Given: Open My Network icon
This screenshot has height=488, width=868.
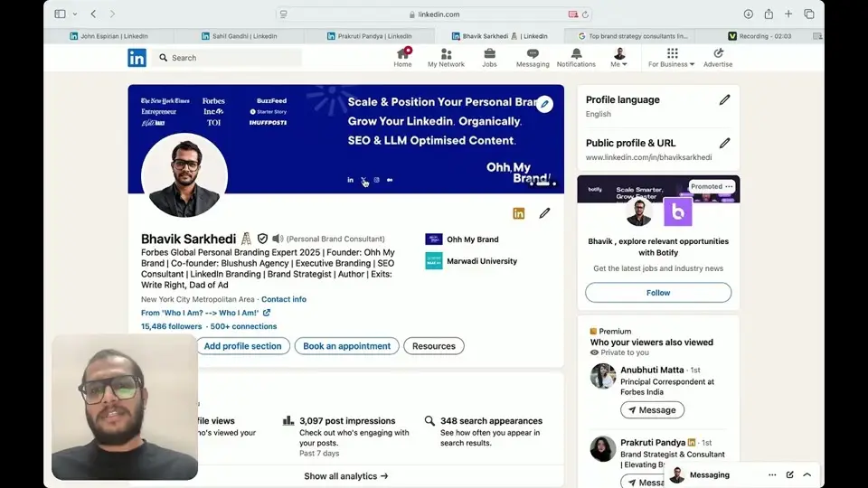Looking at the screenshot, I should 446,58.
